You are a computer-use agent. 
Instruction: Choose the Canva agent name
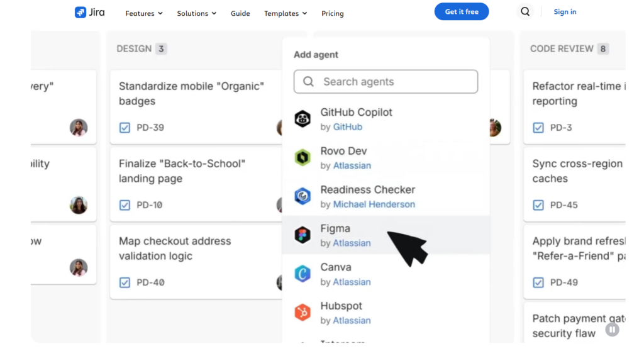336,267
